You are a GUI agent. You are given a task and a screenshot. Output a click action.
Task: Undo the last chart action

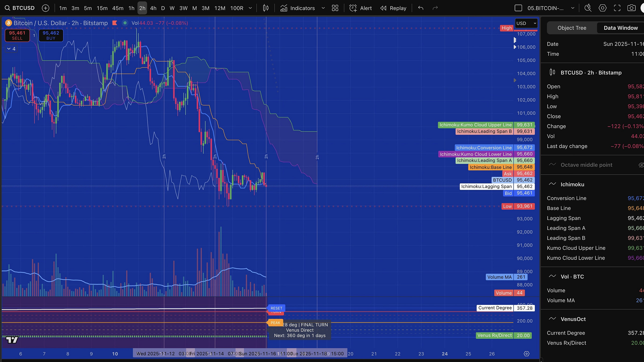click(420, 8)
